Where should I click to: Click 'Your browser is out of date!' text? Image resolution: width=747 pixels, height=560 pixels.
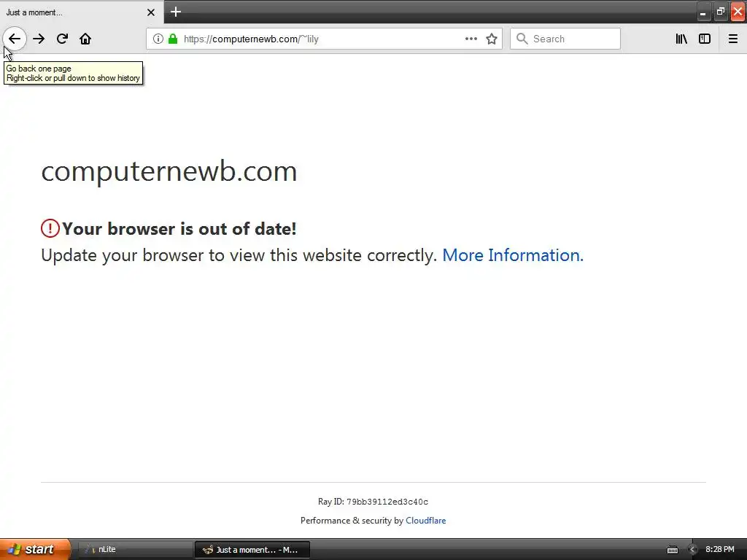179,229
